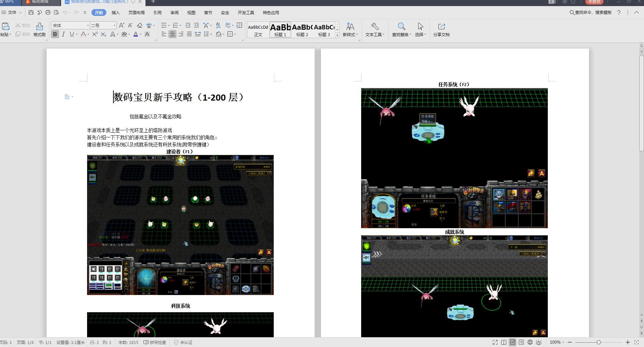Click the Print icon
Screen dimensions: 644x347
(x=48, y=12)
